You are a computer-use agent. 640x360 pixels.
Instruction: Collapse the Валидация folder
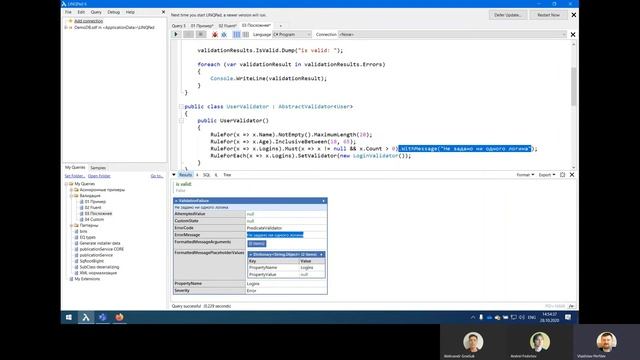click(71, 196)
